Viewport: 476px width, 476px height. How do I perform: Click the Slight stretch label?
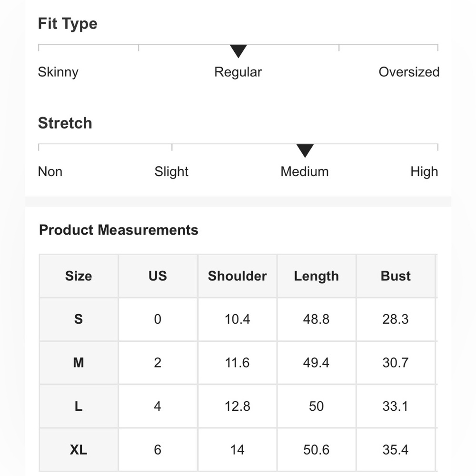(171, 172)
